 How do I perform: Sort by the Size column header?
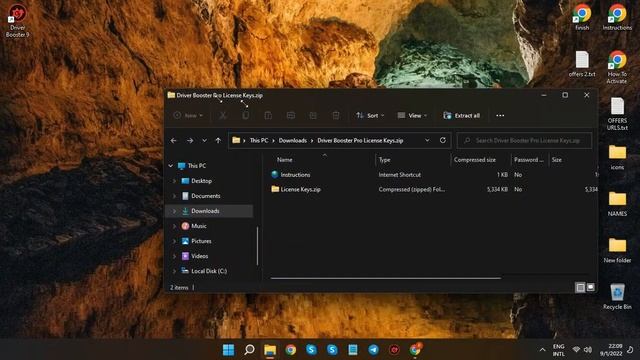557,160
